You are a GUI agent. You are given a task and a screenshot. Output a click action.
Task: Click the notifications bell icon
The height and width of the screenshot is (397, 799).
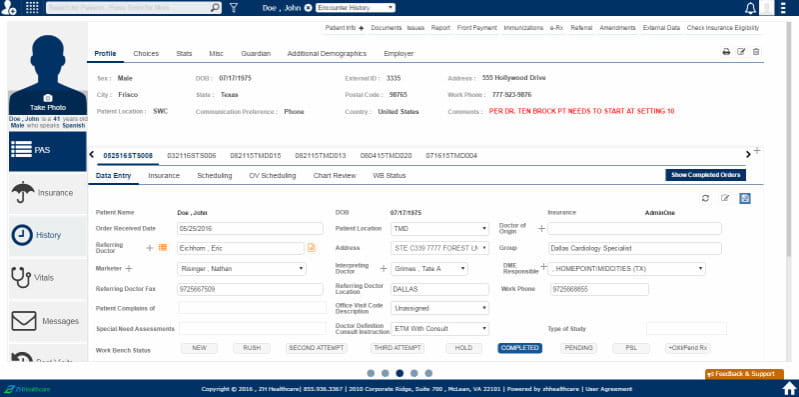[x=750, y=8]
